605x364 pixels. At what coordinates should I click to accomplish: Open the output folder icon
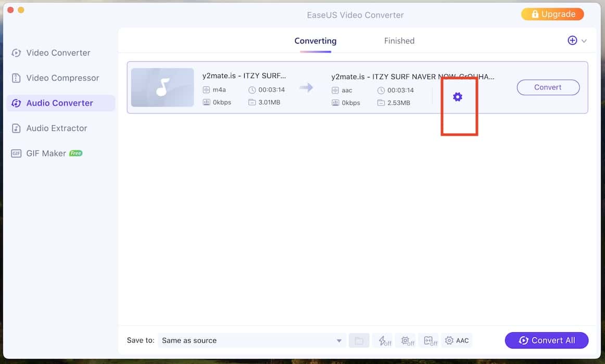[x=359, y=341]
